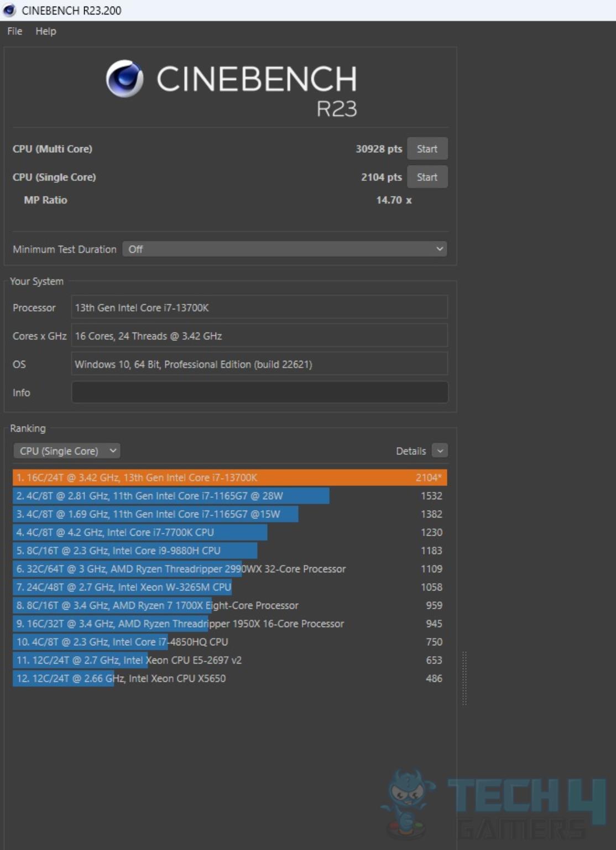The width and height of the screenshot is (616, 850).
Task: Expand the Details dropdown arrow
Action: (440, 451)
